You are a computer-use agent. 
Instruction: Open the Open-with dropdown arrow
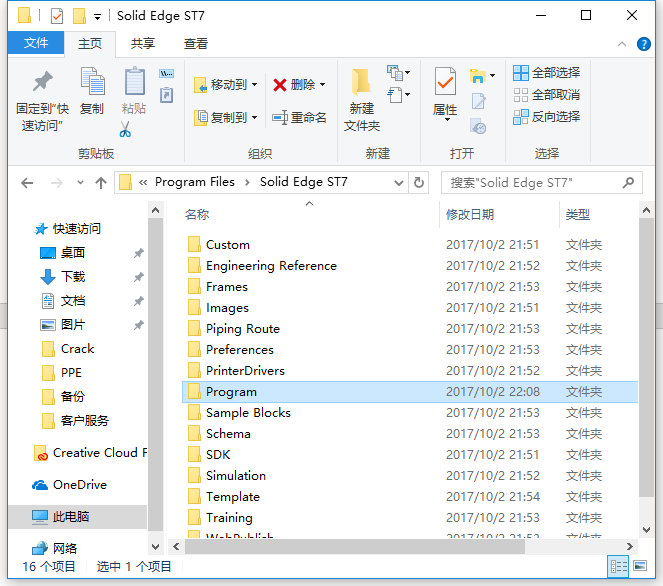(x=493, y=76)
